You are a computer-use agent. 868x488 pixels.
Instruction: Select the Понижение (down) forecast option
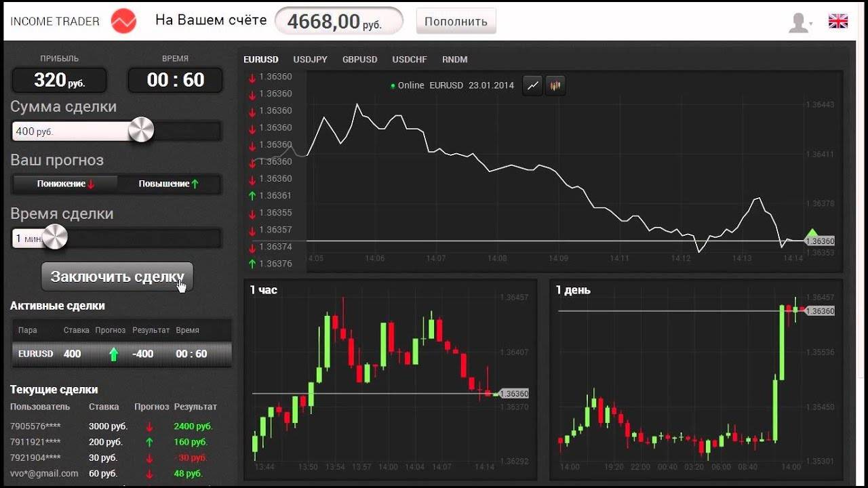pos(66,184)
